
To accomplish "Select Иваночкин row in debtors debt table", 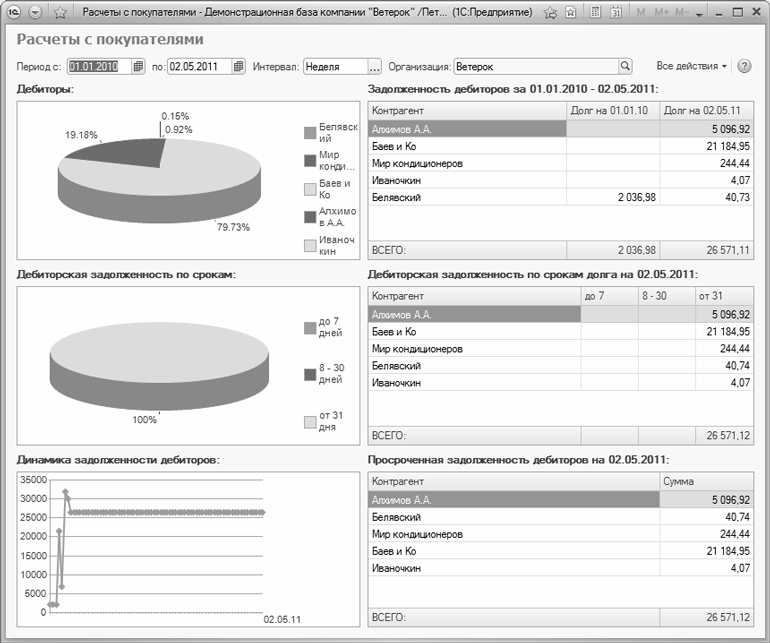I will [561, 180].
